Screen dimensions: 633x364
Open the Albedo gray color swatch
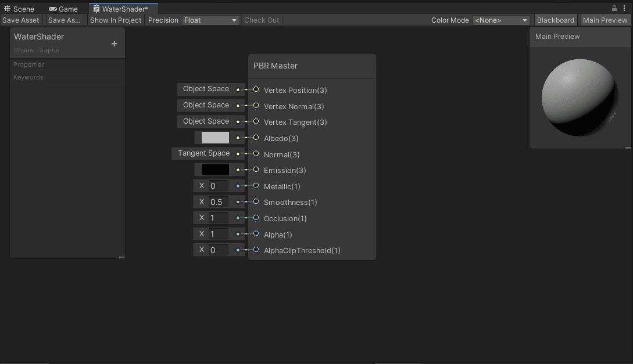click(x=215, y=138)
